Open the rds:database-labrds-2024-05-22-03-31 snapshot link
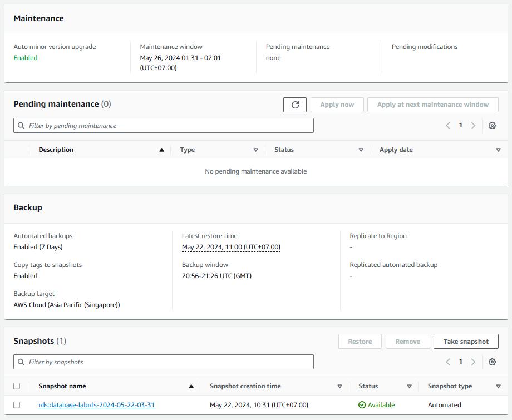The height and width of the screenshot is (420, 512). pos(96,405)
